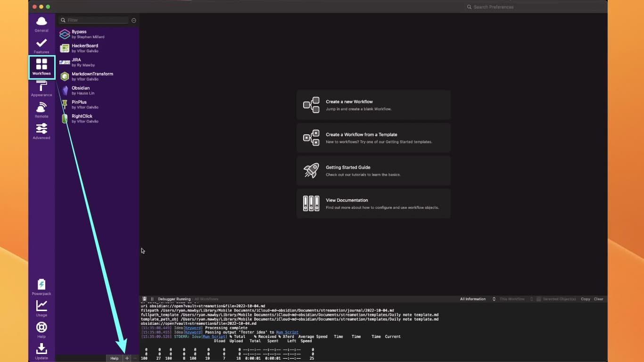
Task: Click the 'by Hause Lin' author text
Action: (x=83, y=93)
